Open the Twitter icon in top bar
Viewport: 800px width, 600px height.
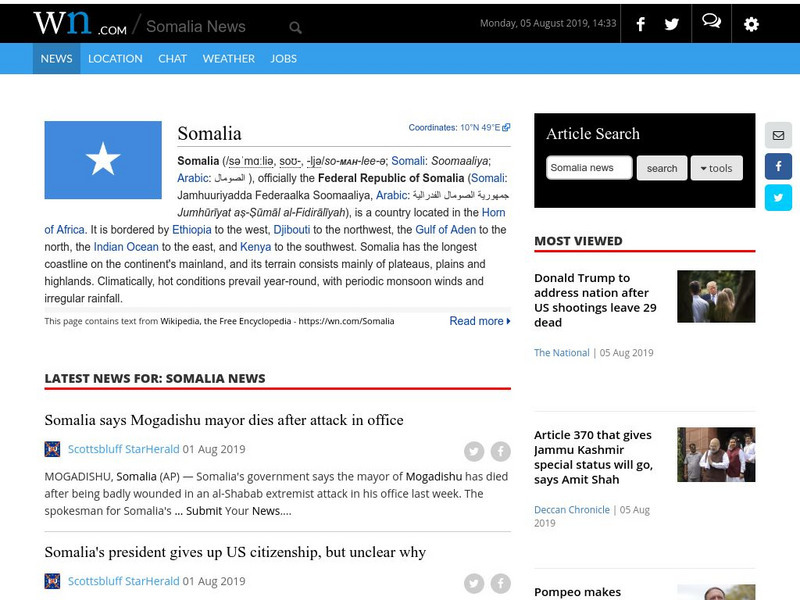(x=672, y=25)
